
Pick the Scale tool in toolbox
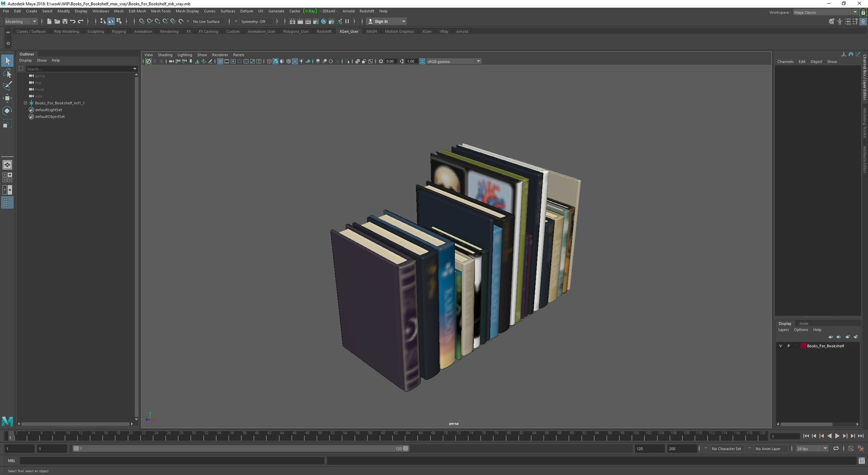[7, 123]
